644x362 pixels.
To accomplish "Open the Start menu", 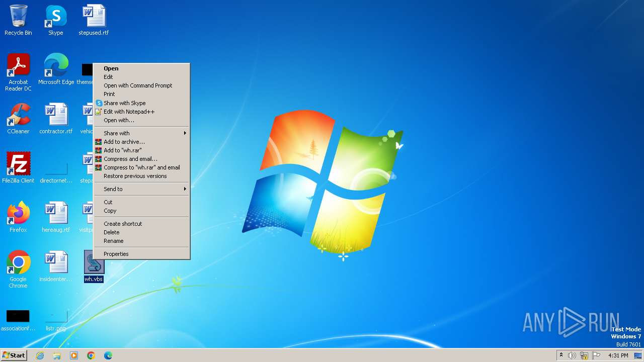I will pyautogui.click(x=14, y=355).
